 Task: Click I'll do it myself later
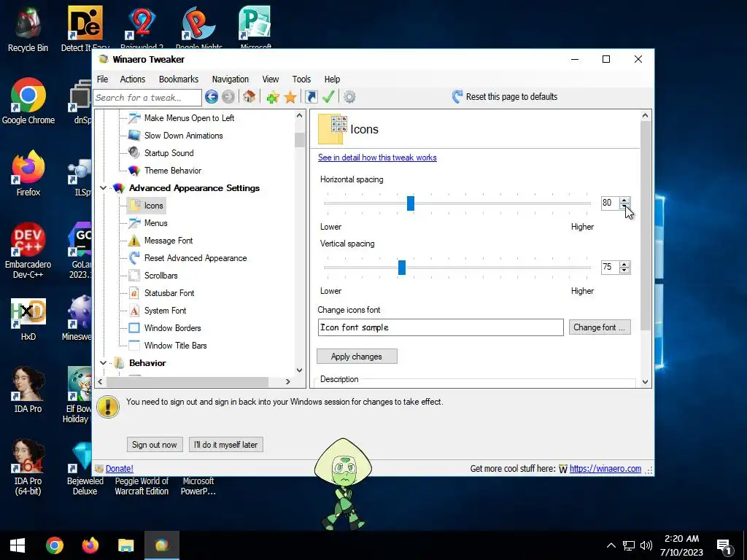coord(226,445)
